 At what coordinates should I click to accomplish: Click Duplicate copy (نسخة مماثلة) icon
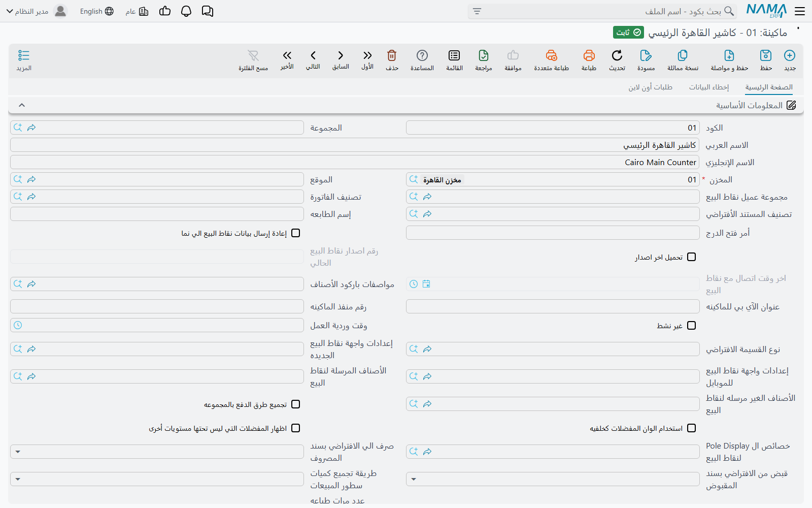click(x=683, y=55)
